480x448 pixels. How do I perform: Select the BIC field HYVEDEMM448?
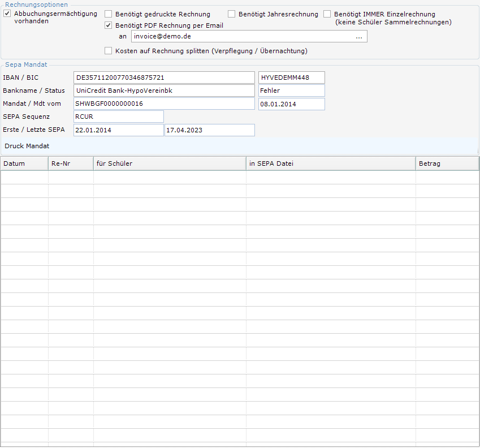click(x=291, y=77)
